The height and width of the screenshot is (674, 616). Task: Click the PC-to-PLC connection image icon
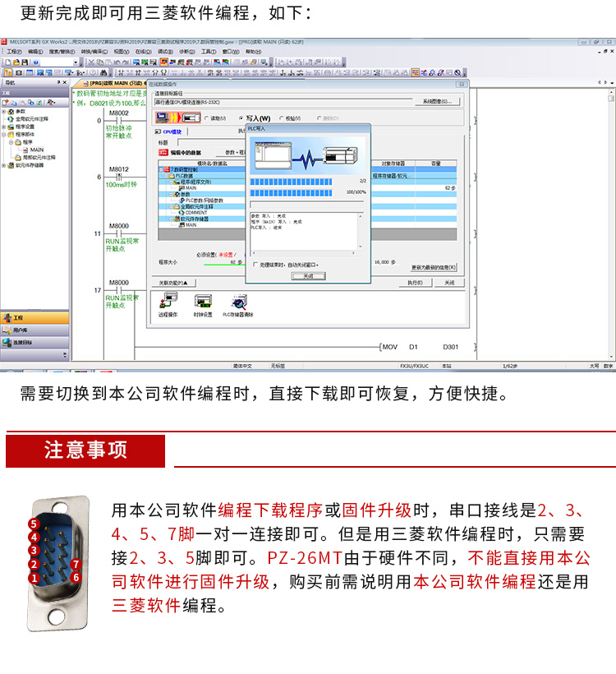click(x=178, y=118)
